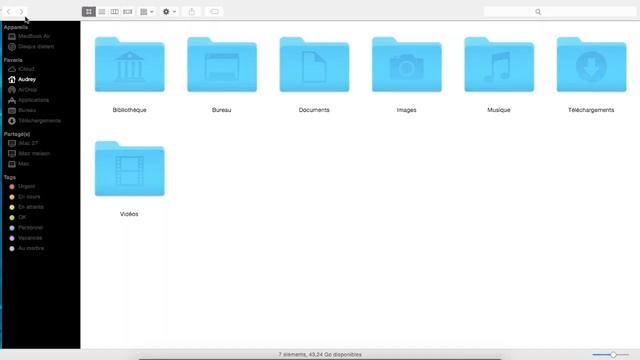
Task: Select the Images folder icon
Action: [x=407, y=64]
